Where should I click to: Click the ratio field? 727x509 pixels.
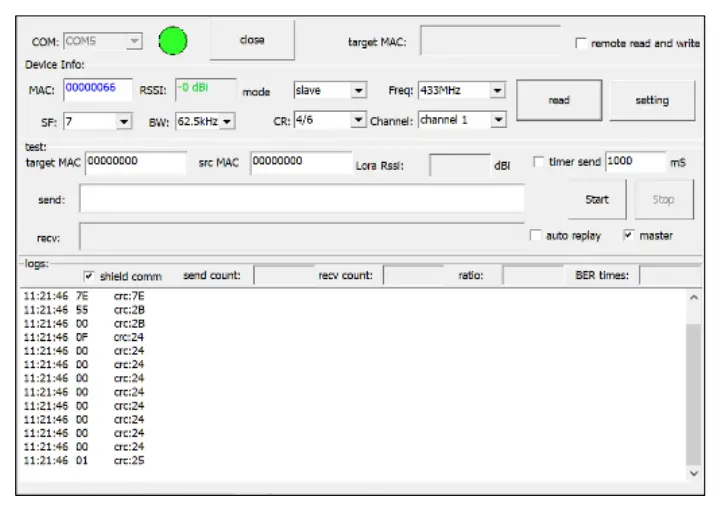533,275
